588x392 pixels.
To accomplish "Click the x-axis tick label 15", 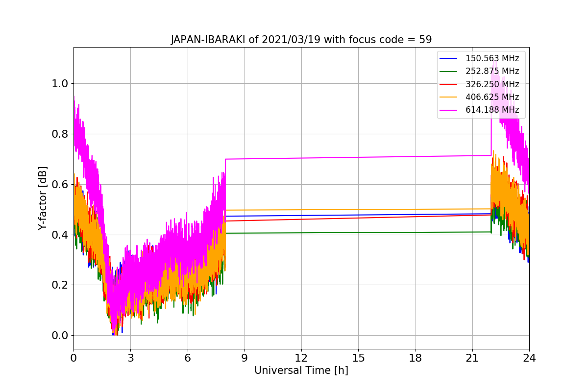I will 358,358.
